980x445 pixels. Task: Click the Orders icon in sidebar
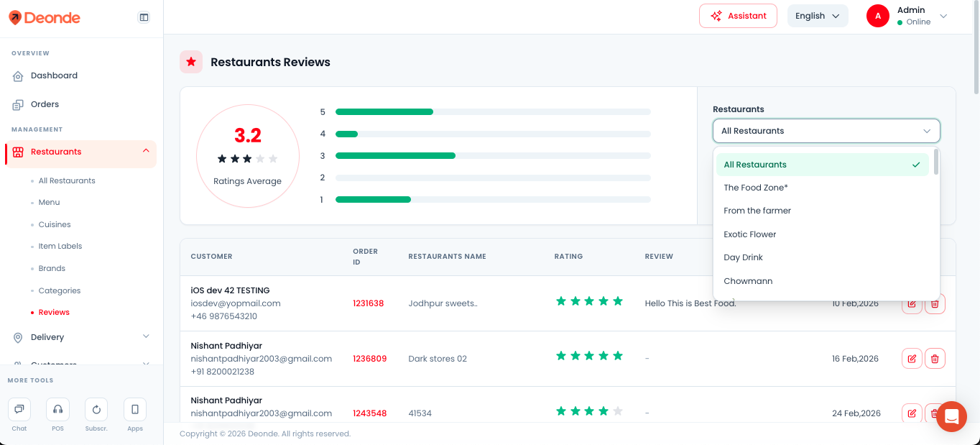pyautogui.click(x=18, y=105)
